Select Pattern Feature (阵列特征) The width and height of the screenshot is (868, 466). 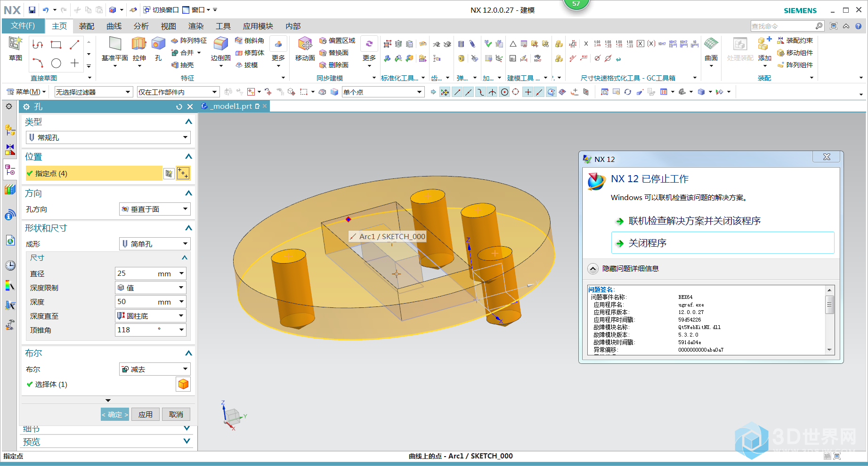188,40
